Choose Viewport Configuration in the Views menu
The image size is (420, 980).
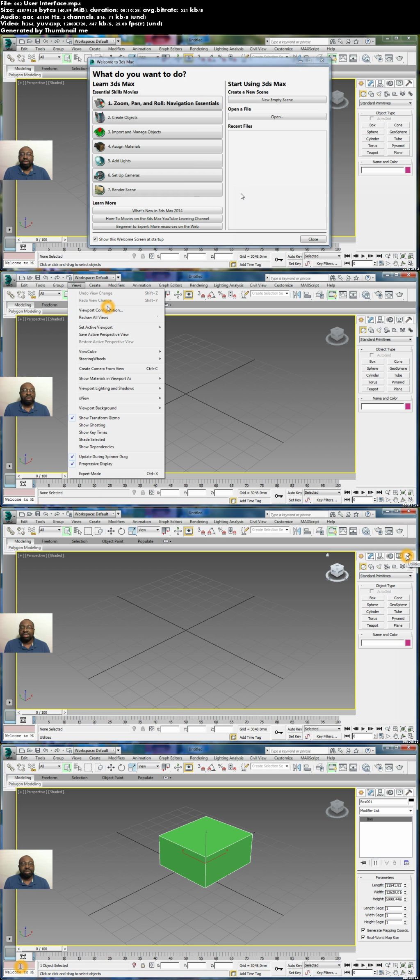tap(116, 310)
